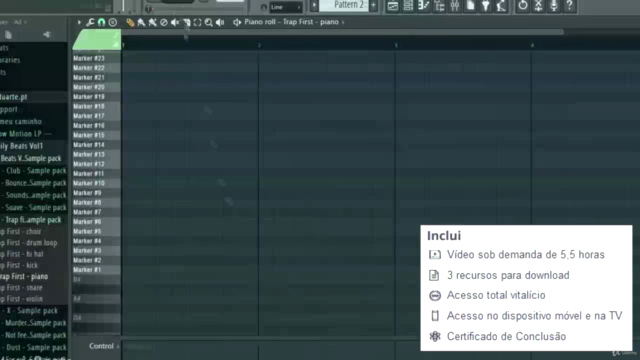Click the 'Marker #1' key row
Screen dimensions: 640x360
pos(96,270)
